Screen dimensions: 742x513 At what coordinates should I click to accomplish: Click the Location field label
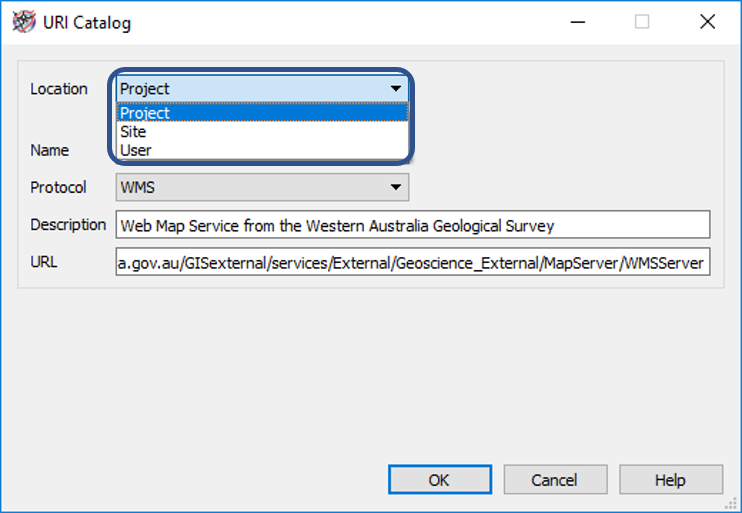point(59,89)
